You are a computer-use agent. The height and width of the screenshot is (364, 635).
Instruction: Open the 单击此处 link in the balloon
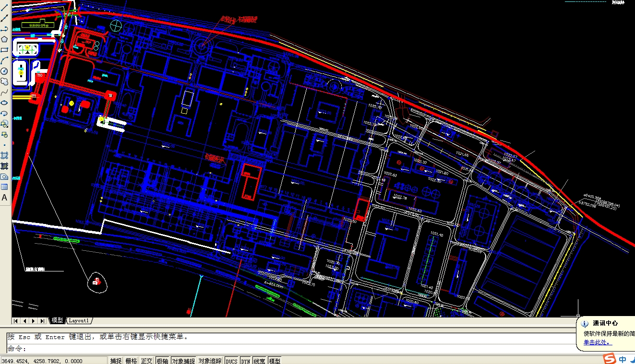click(598, 342)
